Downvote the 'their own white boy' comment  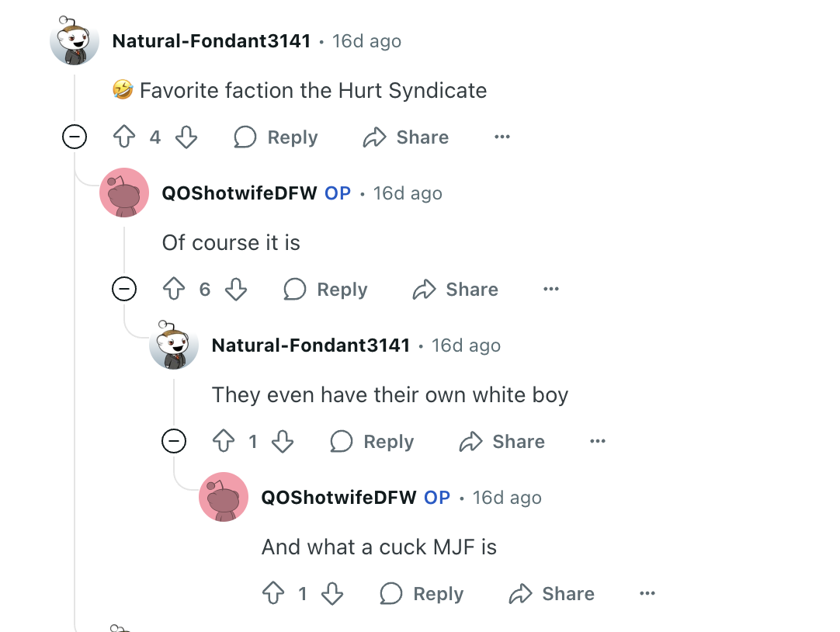pyautogui.click(x=283, y=441)
